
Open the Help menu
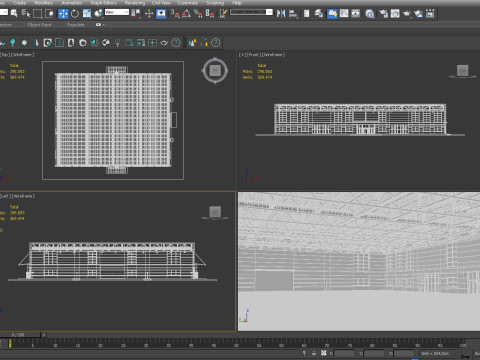click(x=237, y=3)
